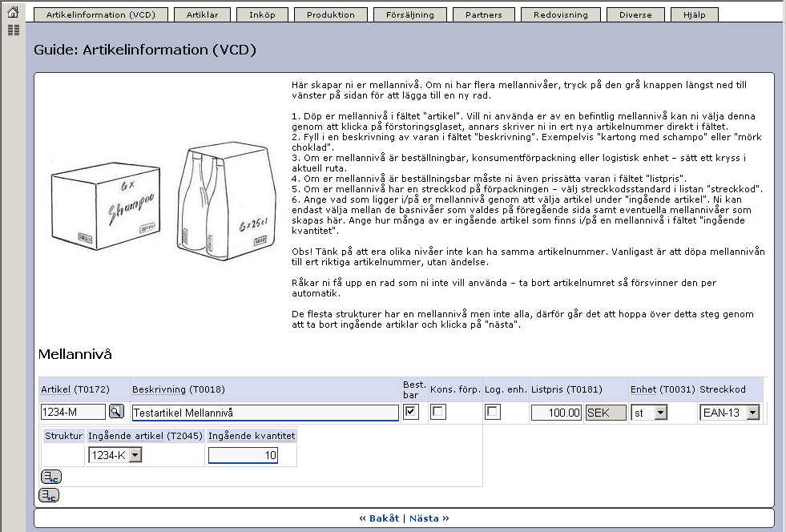This screenshot has height=532, width=786.
Task: Add a new Mellannivå row with the outer gray button
Action: 49,495
